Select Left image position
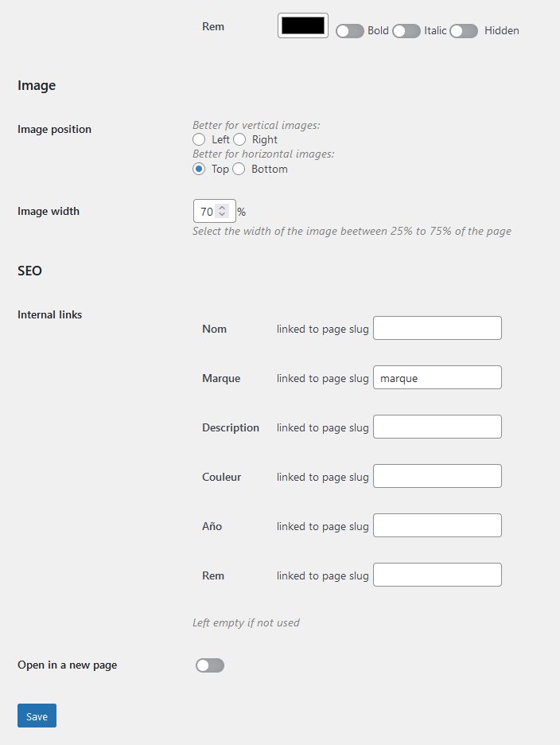Screen dimensions: 560x745 point(199,140)
